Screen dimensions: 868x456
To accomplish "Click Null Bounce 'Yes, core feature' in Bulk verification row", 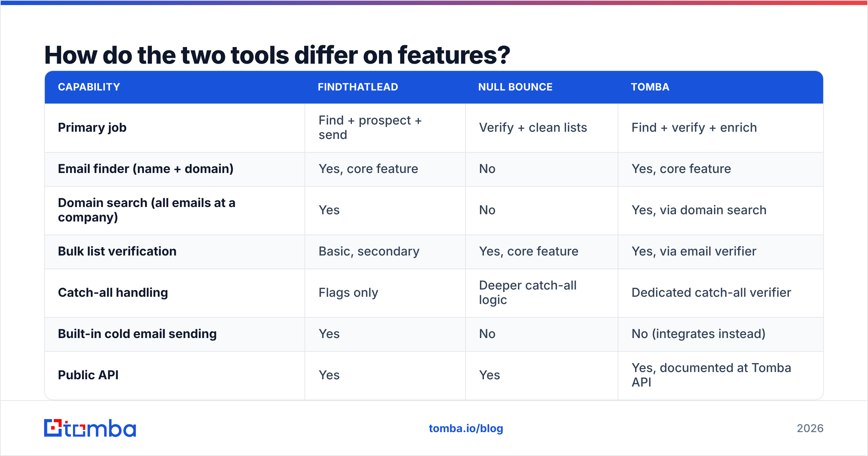I will click(x=529, y=252).
